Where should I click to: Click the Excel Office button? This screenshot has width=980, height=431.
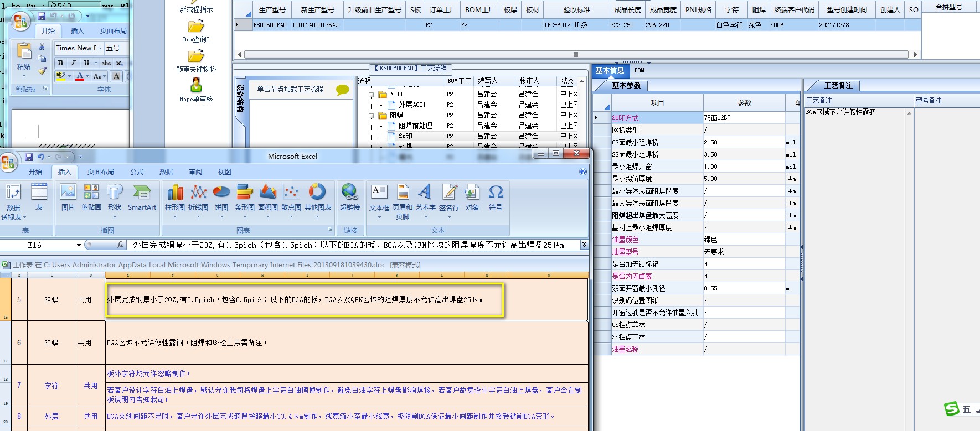point(8,162)
